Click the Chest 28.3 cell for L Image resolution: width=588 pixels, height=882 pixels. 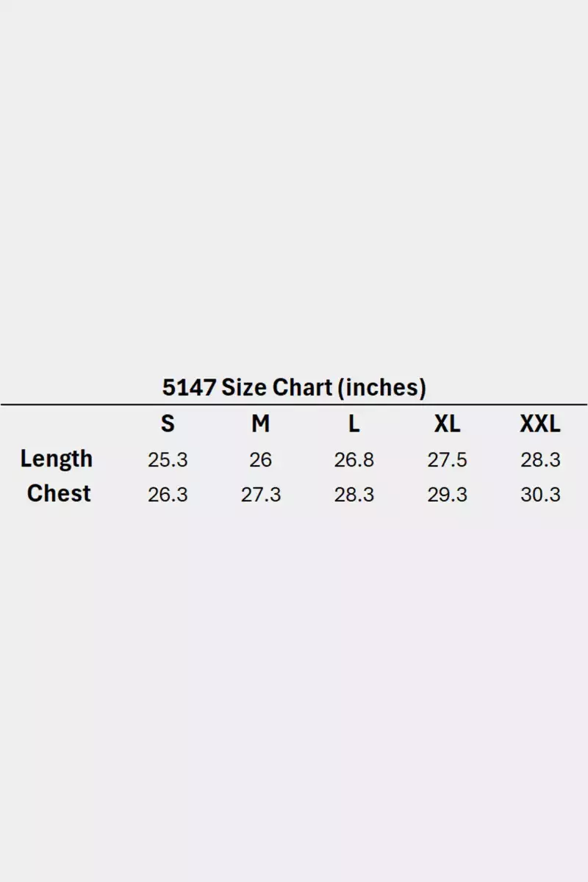point(354,495)
